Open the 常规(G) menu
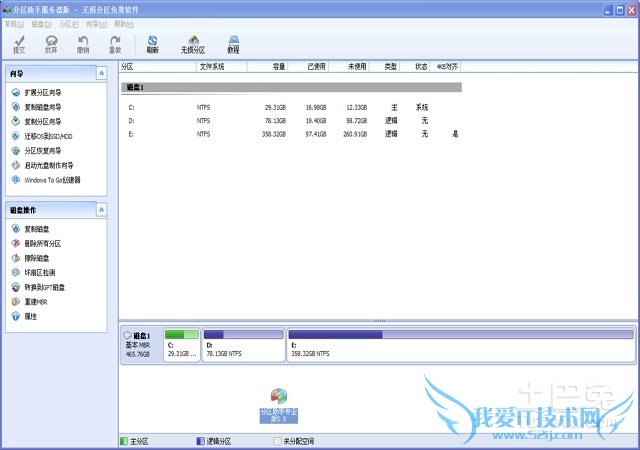This screenshot has width=640, height=450. 14,24
